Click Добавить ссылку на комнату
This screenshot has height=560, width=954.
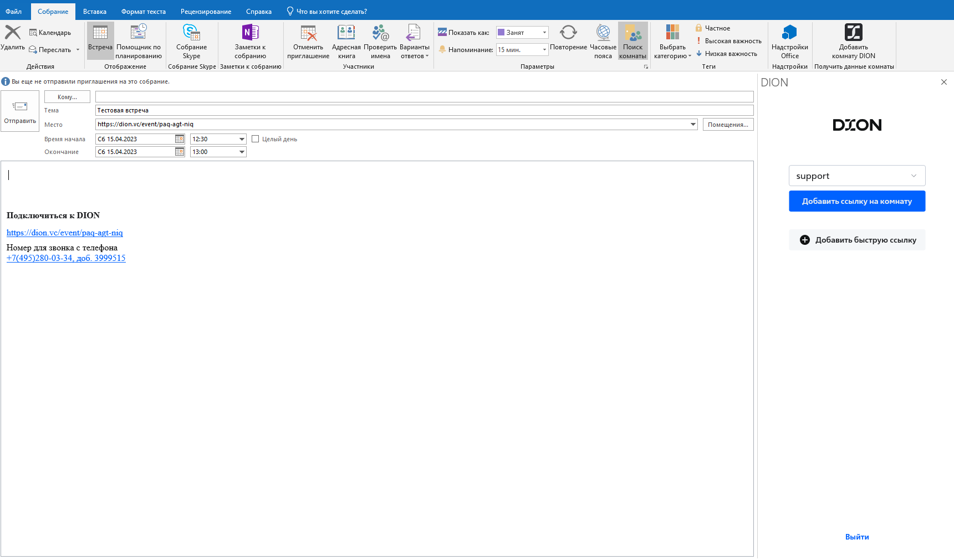(857, 201)
